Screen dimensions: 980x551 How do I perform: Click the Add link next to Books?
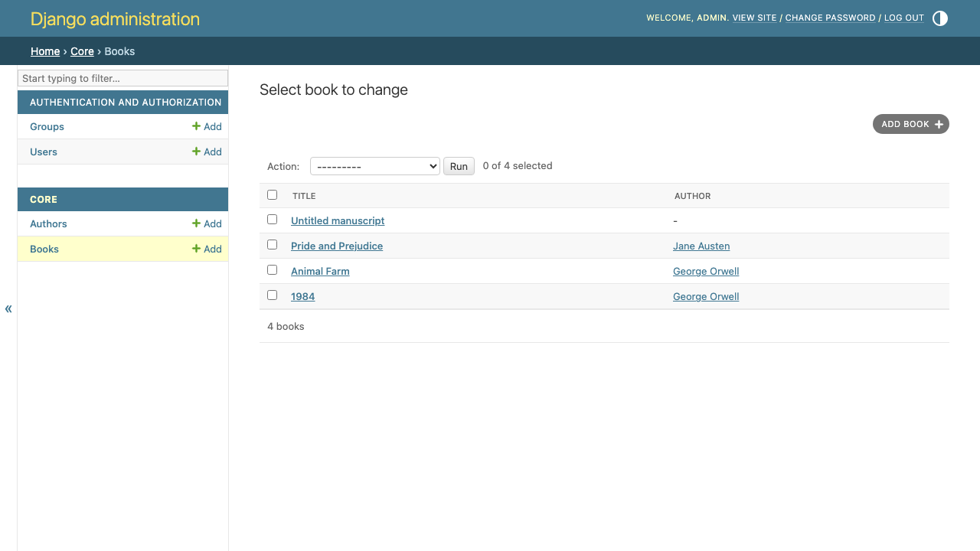pos(207,249)
